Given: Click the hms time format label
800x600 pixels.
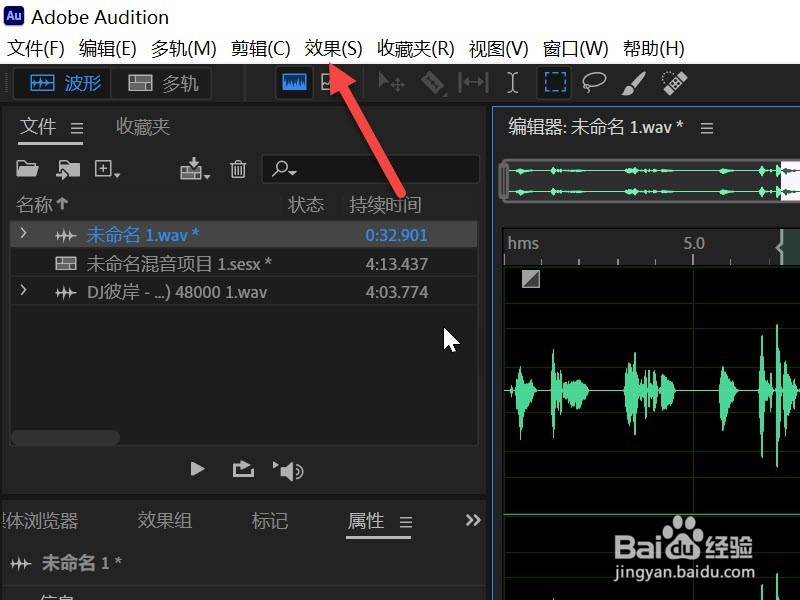Looking at the screenshot, I should (x=523, y=243).
